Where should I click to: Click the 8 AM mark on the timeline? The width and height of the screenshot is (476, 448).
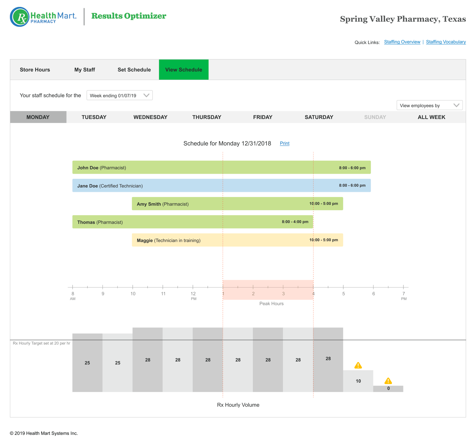(x=73, y=295)
